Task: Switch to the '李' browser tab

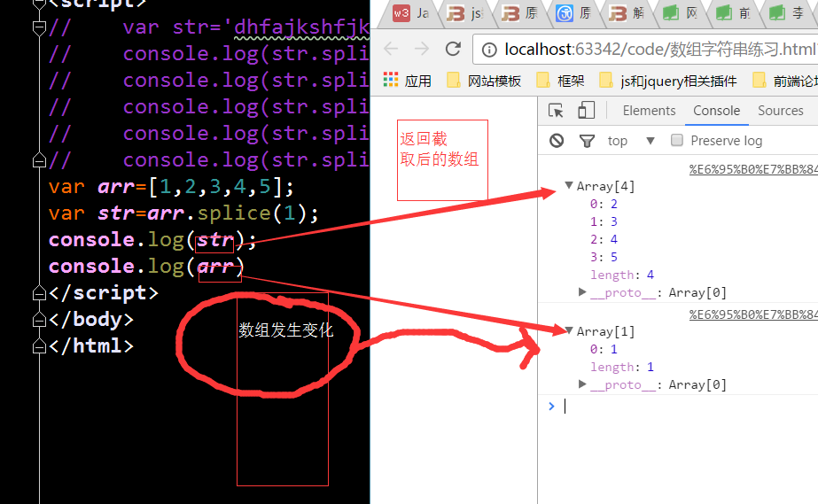Action: (788, 13)
